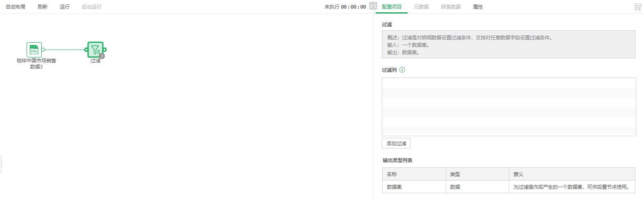This screenshot has height=199, width=644.
Task: Open the 属性 tab
Action: pyautogui.click(x=478, y=7)
